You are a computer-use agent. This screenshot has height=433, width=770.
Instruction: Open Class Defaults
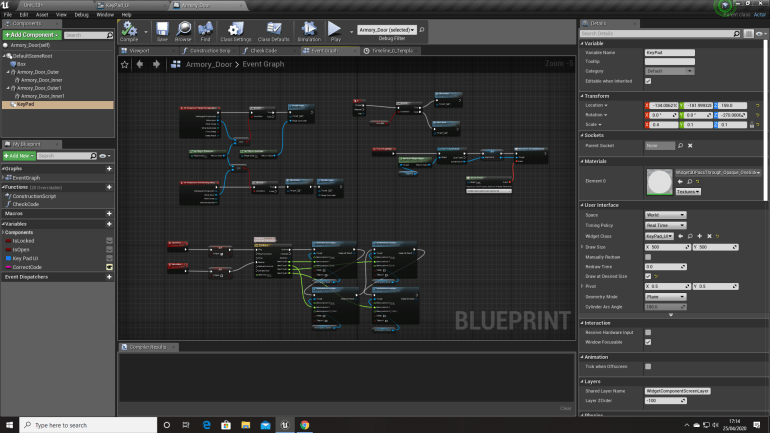(274, 31)
